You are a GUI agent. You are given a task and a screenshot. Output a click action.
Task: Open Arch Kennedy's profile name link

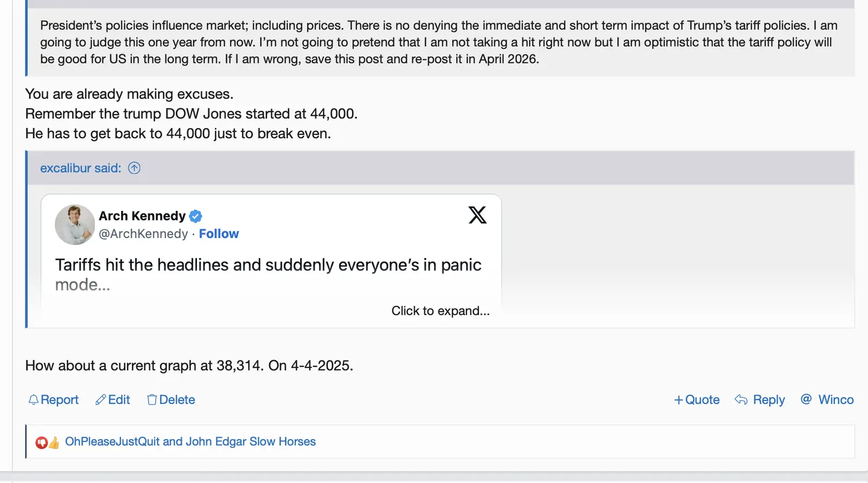(142, 216)
